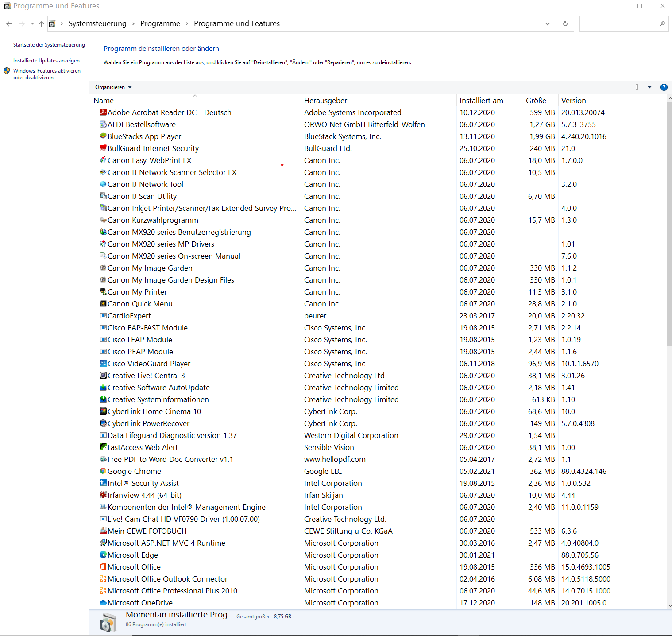Image resolution: width=672 pixels, height=636 pixels.
Task: Expand the Programme breadcrumb arrow
Action: (187, 24)
